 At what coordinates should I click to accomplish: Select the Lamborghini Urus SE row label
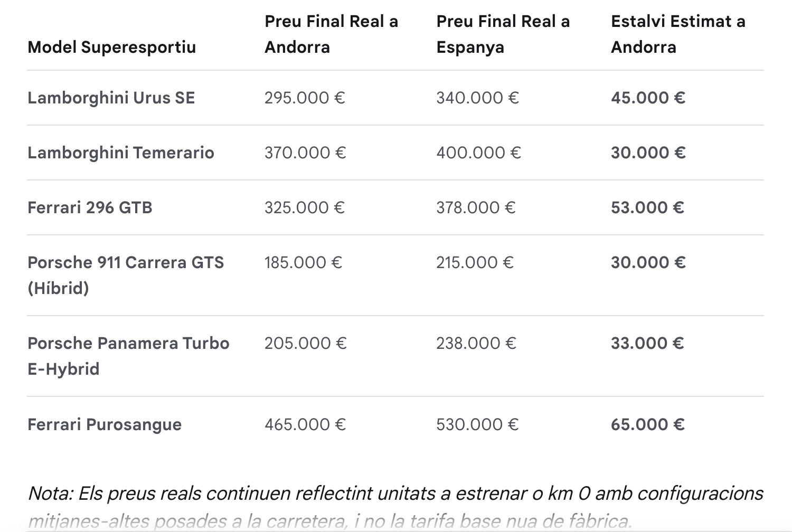[111, 98]
